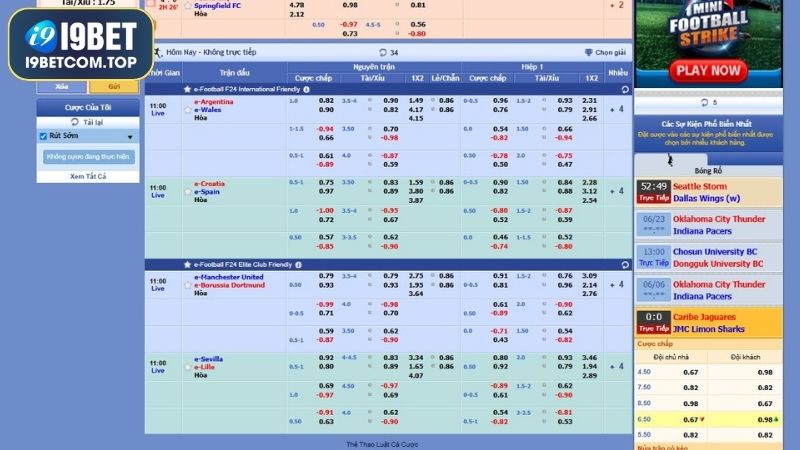The height and width of the screenshot is (450, 800).
Task: Click the Tải lại reload icon
Action: [75, 121]
